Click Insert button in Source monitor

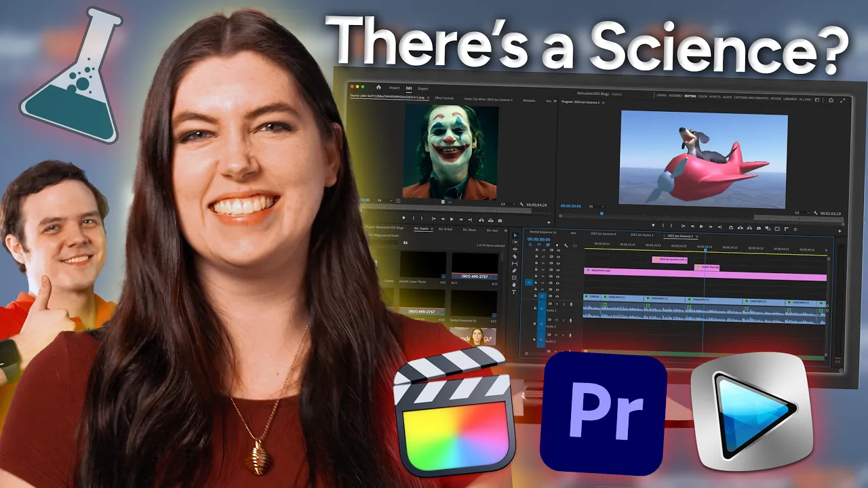pos(481,220)
